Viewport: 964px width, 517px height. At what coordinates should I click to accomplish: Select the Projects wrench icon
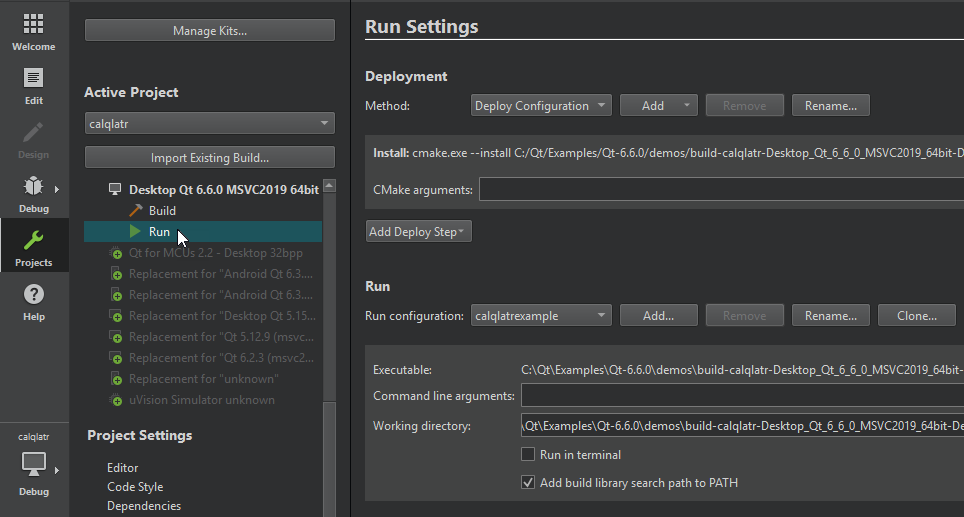pyautogui.click(x=33, y=240)
